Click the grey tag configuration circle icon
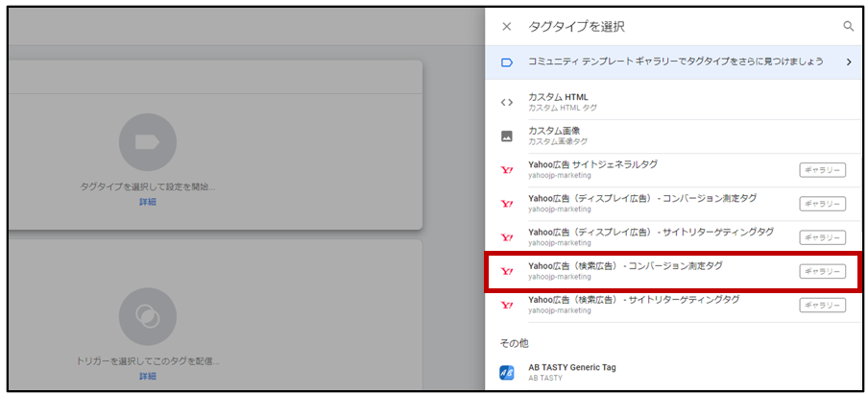This screenshot has height=395, width=868. pyautogui.click(x=147, y=142)
